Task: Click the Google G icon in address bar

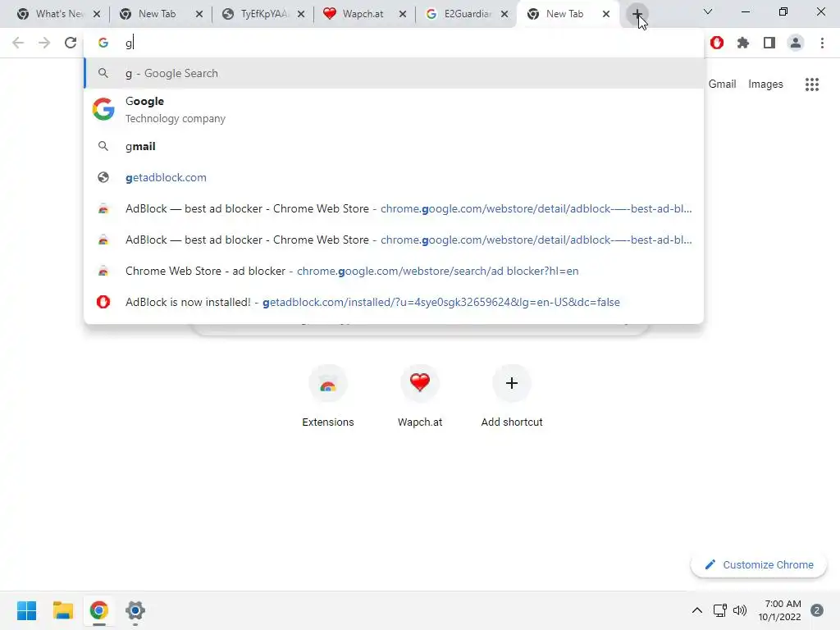Action: pos(103,43)
